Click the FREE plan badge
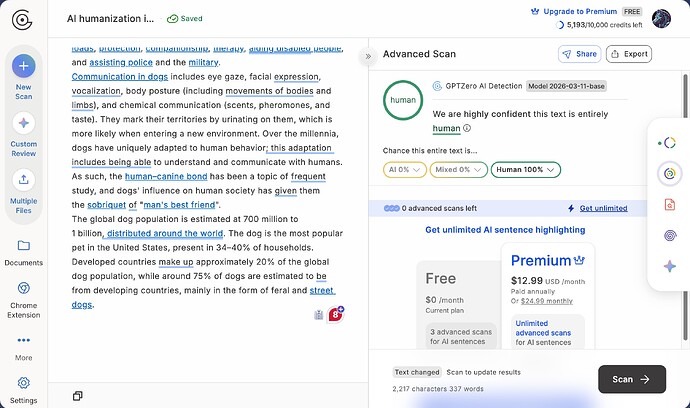 632,11
